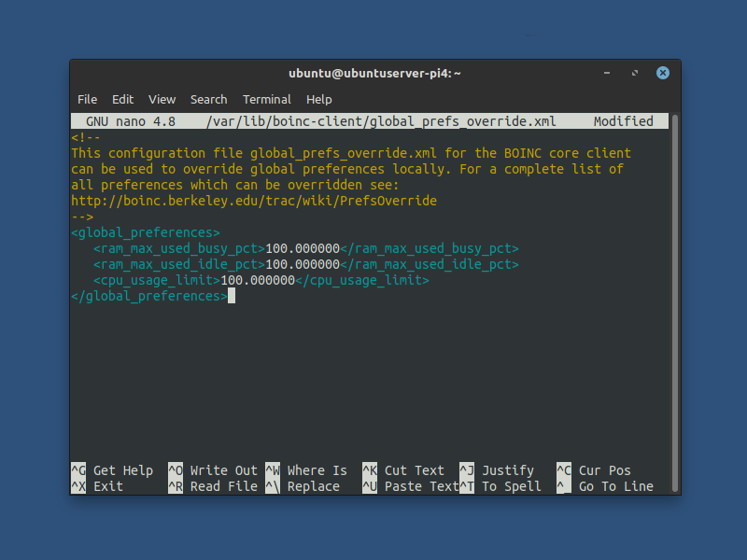
Task: Click the closing </ram_max_used_busy_pct> tag
Action: pos(430,248)
